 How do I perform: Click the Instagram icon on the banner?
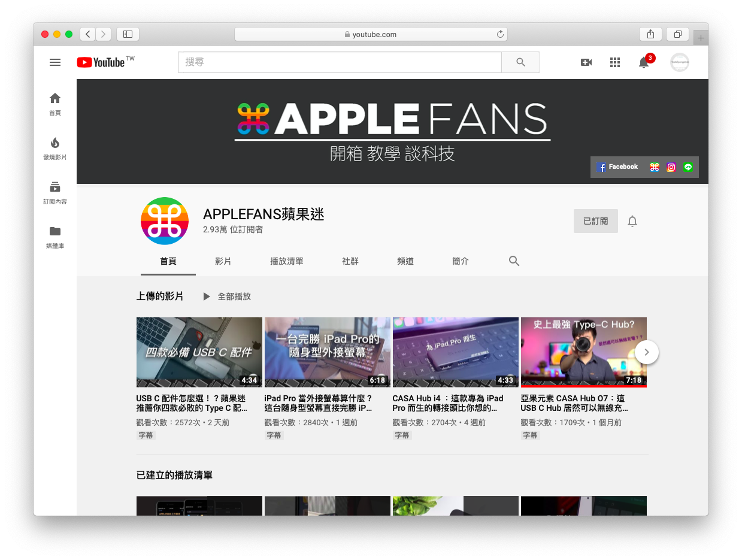pos(671,168)
